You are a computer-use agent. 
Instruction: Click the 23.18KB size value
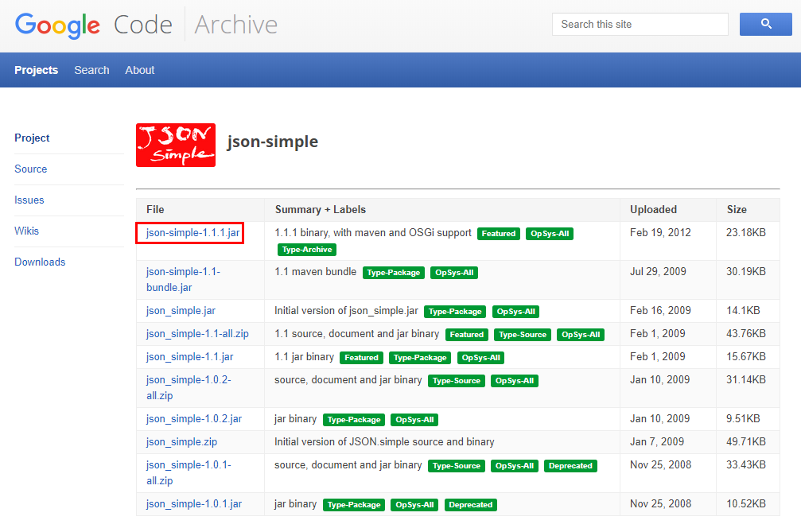746,232
